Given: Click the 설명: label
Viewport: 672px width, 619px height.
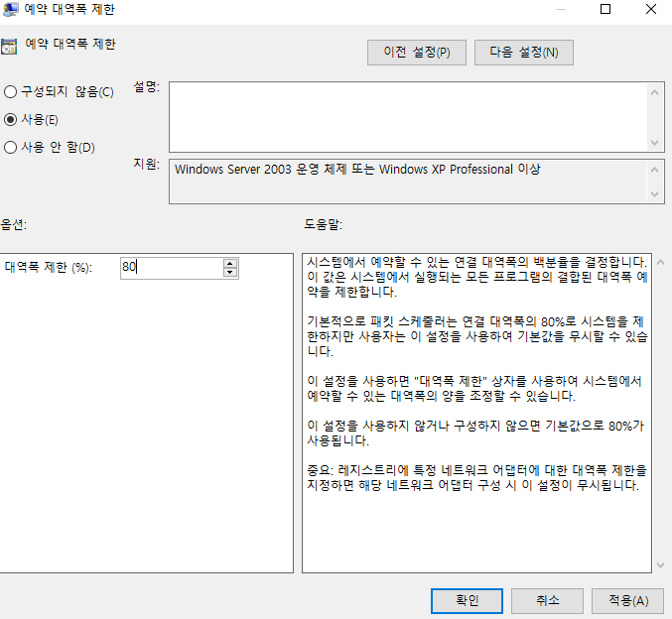Looking at the screenshot, I should [x=146, y=87].
